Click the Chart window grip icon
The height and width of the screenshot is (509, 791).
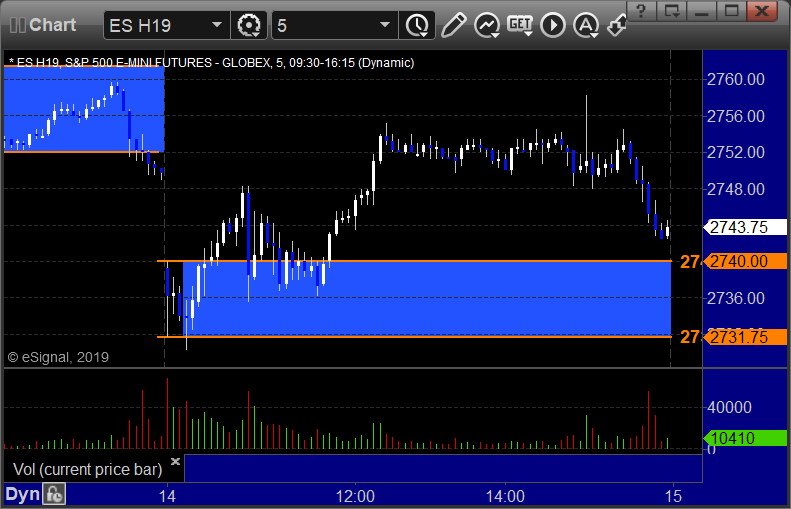coord(17,25)
